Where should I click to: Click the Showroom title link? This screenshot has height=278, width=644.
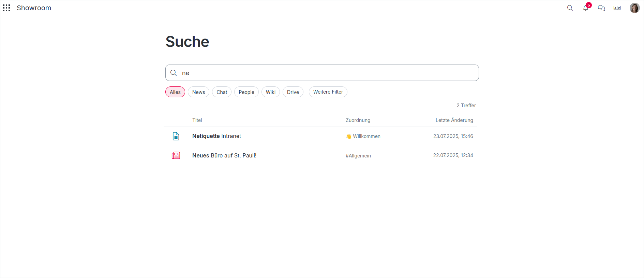click(34, 8)
